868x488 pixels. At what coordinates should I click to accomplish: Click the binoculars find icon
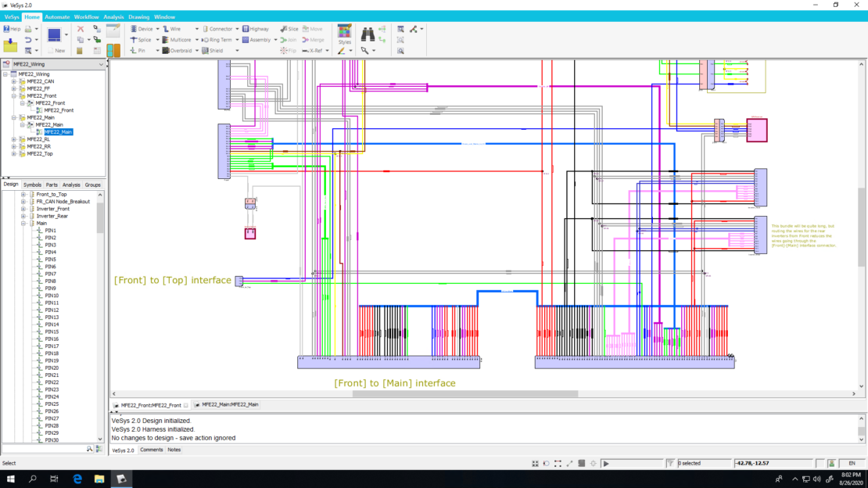coord(368,34)
